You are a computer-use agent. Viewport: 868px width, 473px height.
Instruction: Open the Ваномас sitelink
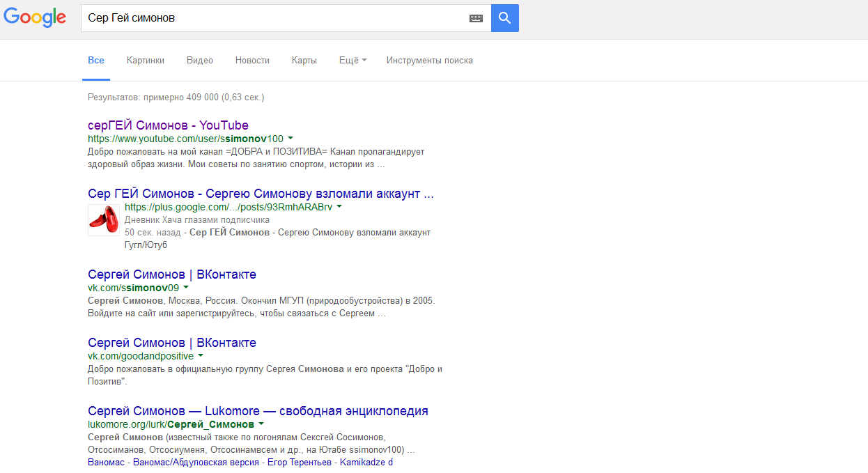tap(107, 463)
